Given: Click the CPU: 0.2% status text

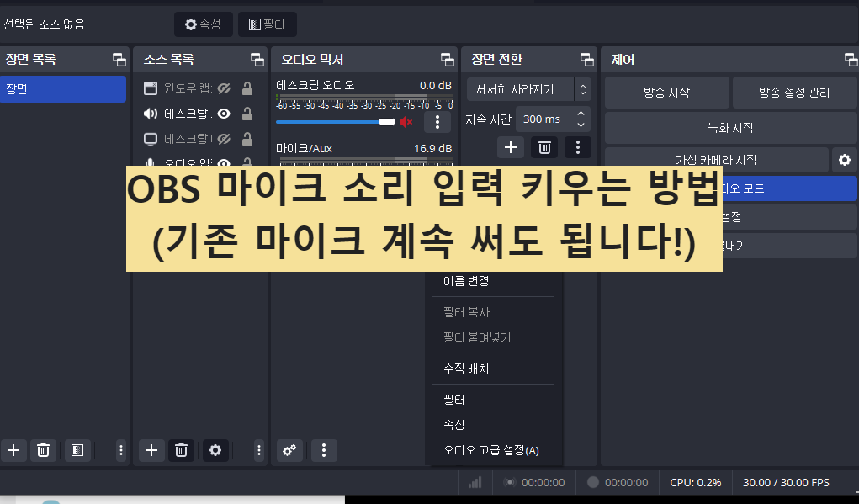Looking at the screenshot, I should (696, 483).
